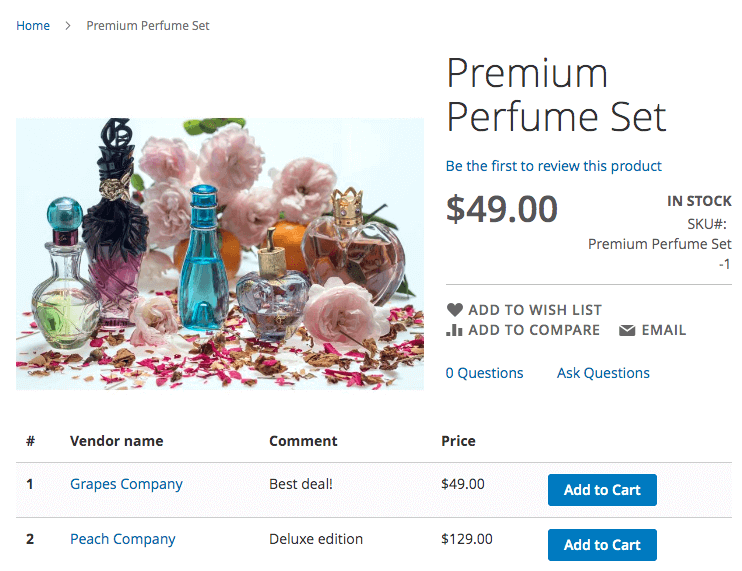Open the Peach Company vendor page
Image resolution: width=742 pixels, height=571 pixels.
tap(122, 539)
